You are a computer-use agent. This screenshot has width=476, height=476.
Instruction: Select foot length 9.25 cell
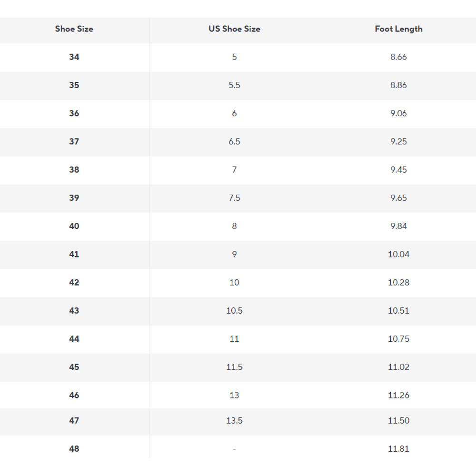point(398,141)
